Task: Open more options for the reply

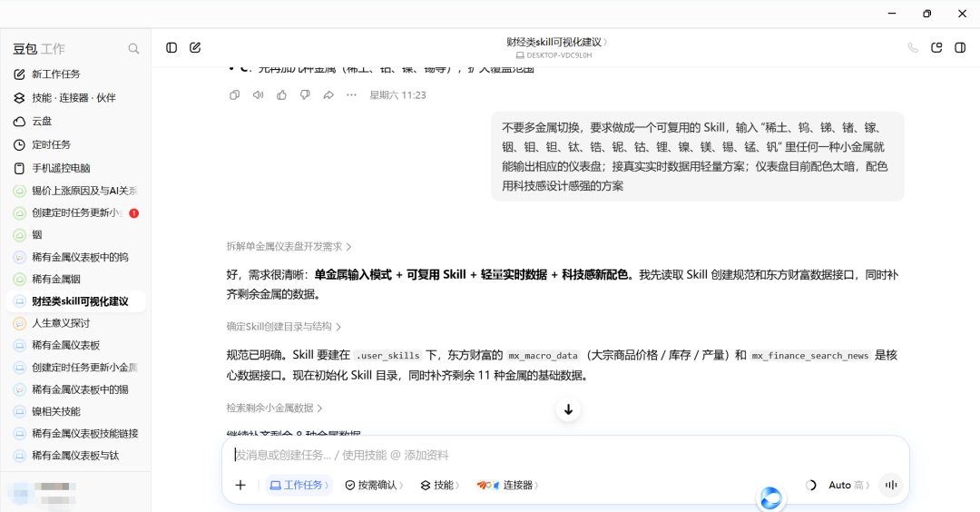Action: tap(351, 95)
